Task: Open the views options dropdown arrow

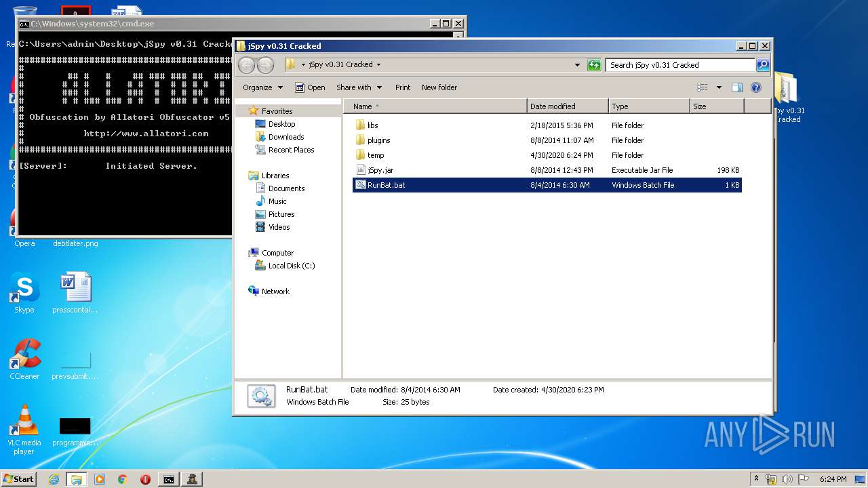Action: point(719,87)
